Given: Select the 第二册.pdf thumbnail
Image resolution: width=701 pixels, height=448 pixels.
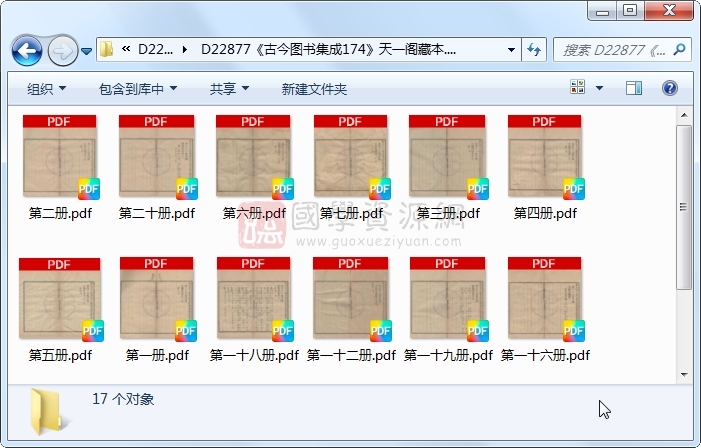Looking at the screenshot, I should click(x=60, y=156).
